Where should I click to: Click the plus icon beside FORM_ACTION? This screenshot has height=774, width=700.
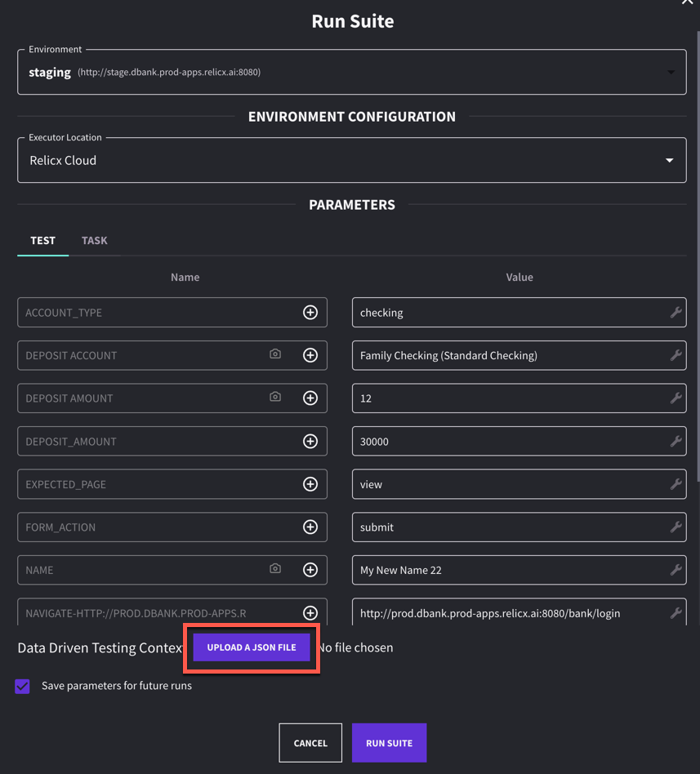coord(310,527)
